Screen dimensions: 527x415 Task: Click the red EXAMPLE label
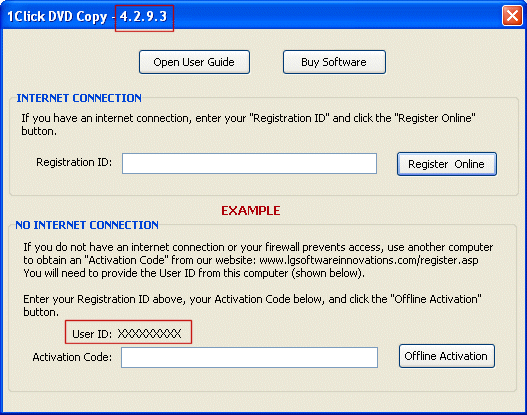[250, 211]
